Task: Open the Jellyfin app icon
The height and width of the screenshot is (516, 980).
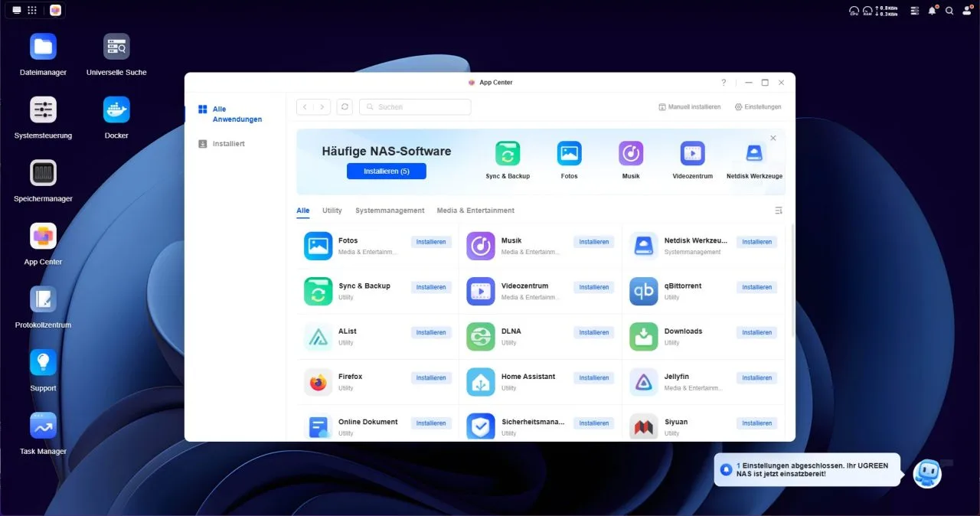Action: pos(644,382)
